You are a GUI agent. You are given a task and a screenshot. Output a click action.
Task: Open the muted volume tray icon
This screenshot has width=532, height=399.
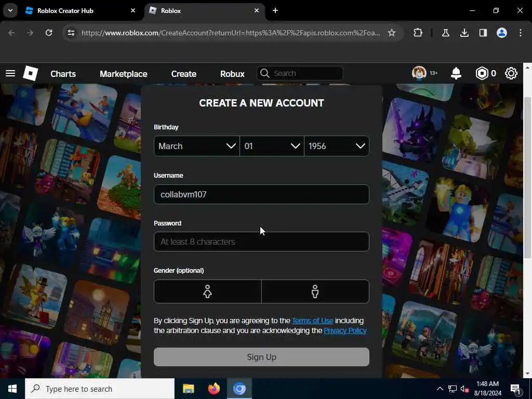(465, 389)
